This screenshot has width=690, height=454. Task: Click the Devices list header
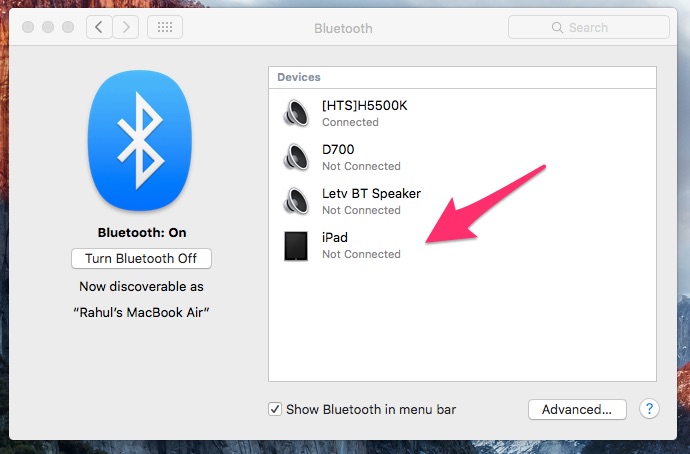point(462,77)
